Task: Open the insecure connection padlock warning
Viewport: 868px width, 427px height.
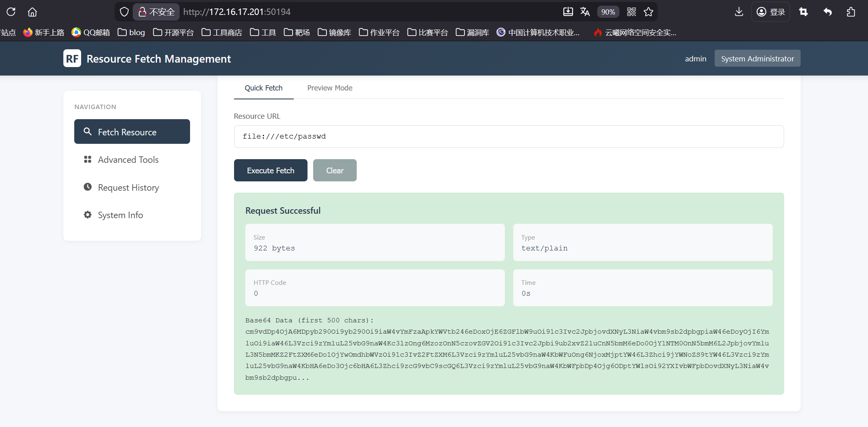Action: [x=156, y=12]
